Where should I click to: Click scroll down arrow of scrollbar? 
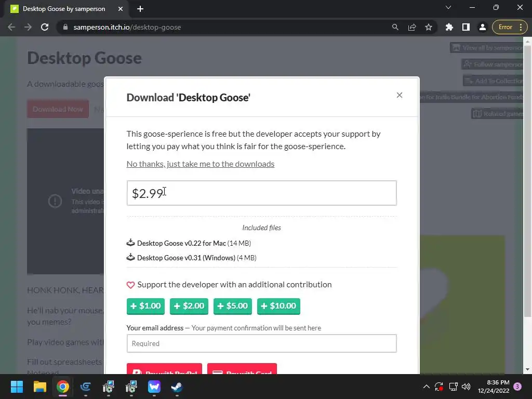(528, 369)
